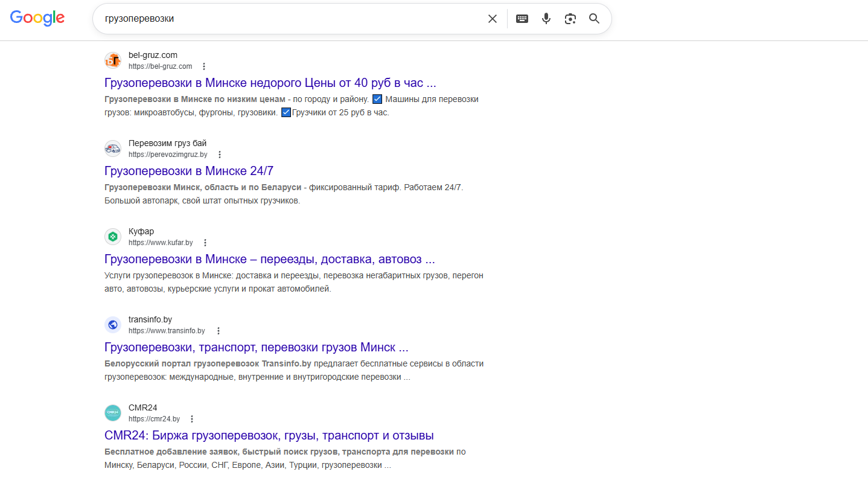The width and height of the screenshot is (868, 489).
Task: Start voice search with microphone
Action: pyautogui.click(x=546, y=19)
